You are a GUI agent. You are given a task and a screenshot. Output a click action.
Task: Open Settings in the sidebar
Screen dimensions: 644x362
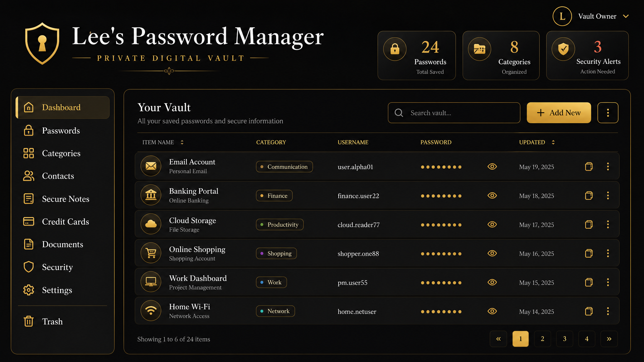click(x=63, y=290)
